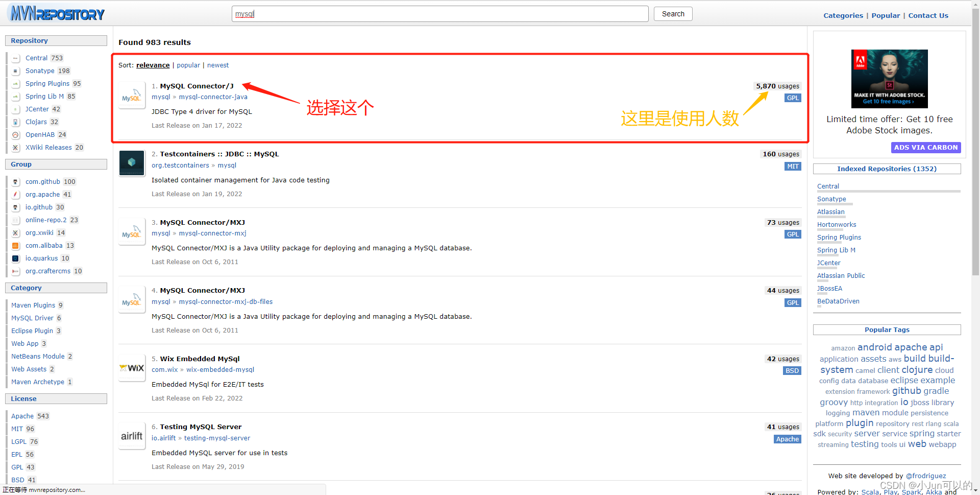Click the mysql search input field
The image size is (980, 495).
click(x=440, y=14)
